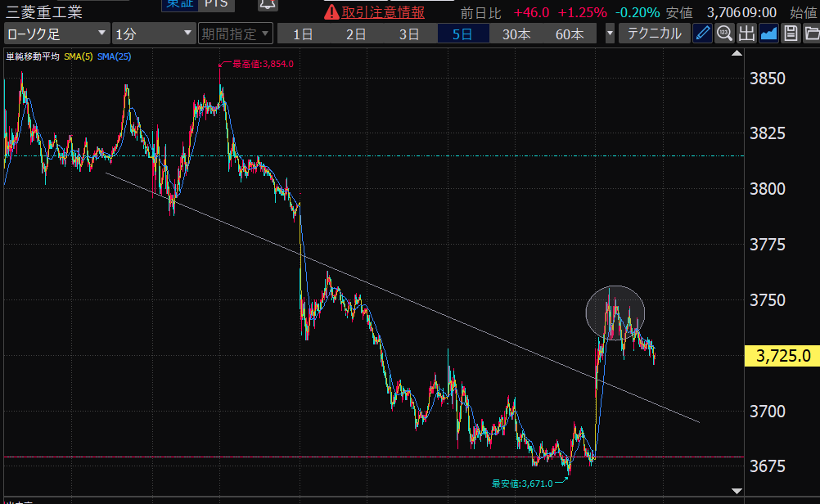Click the scroll-up arrow on price axis

736,54
